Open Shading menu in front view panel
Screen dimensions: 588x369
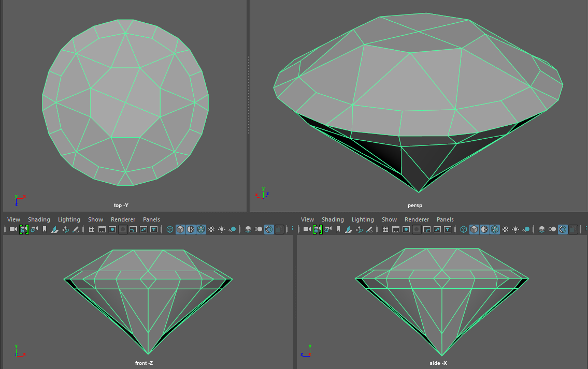tap(39, 219)
